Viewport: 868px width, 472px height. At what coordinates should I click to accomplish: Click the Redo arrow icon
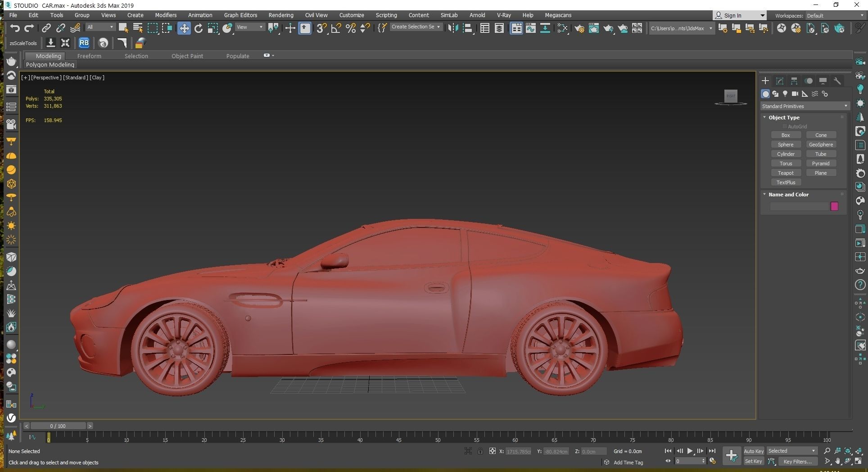[29, 28]
